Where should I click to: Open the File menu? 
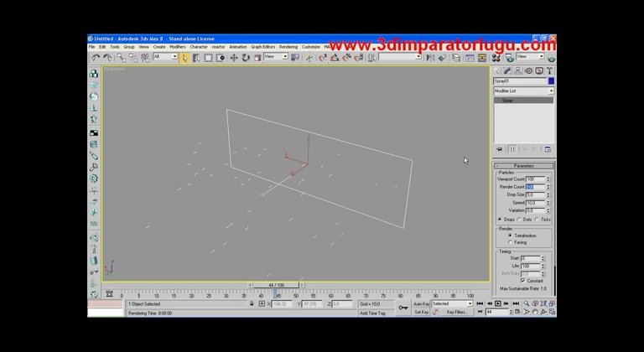click(x=91, y=47)
